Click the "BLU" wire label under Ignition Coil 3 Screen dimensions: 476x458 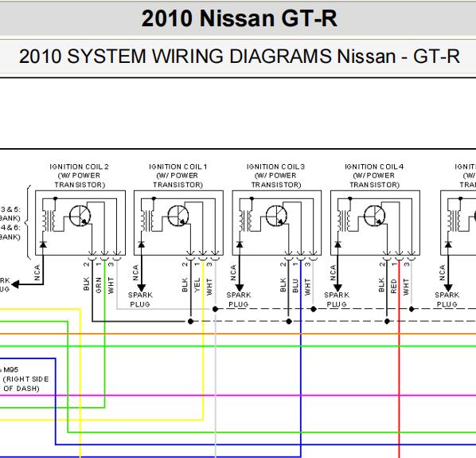click(295, 285)
